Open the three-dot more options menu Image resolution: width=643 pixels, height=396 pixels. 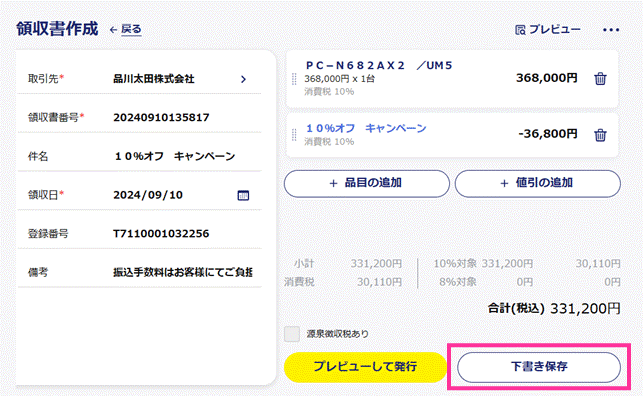[x=611, y=30]
